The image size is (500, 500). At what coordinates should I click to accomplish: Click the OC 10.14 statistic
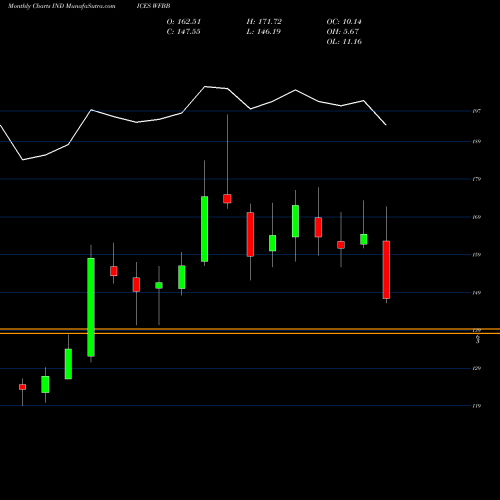click(x=344, y=22)
